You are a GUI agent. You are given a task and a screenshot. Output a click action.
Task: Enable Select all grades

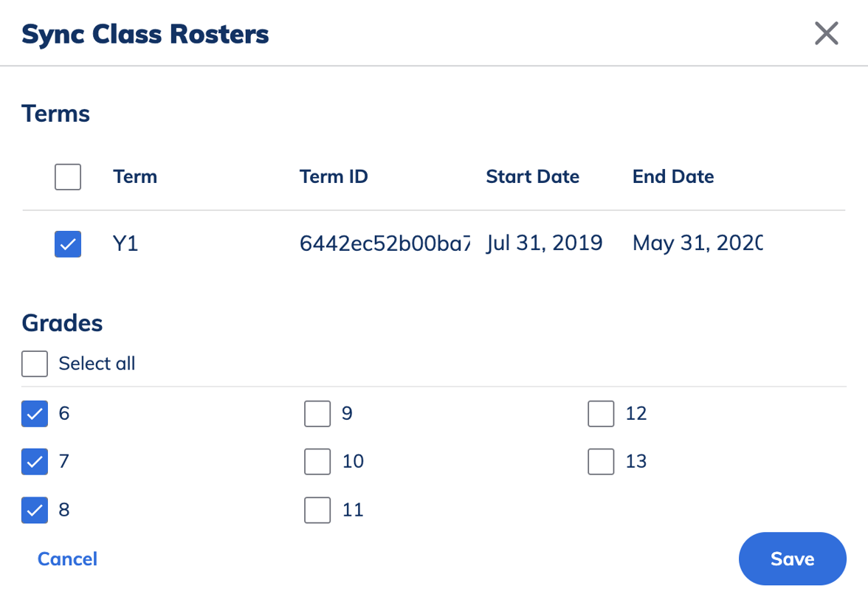[x=35, y=363]
